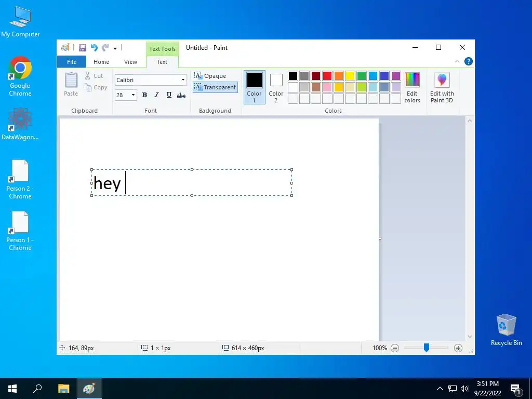Viewport: 532px width, 399px height.
Task: Select Person 2 - Chrome shortcut
Action: [20, 180]
